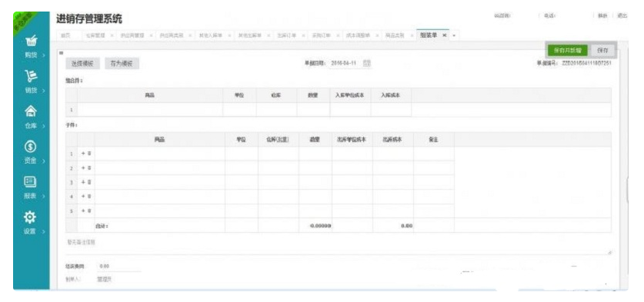Close the 采购订单 tab
Screen dimensions: 644x302
coord(338,35)
